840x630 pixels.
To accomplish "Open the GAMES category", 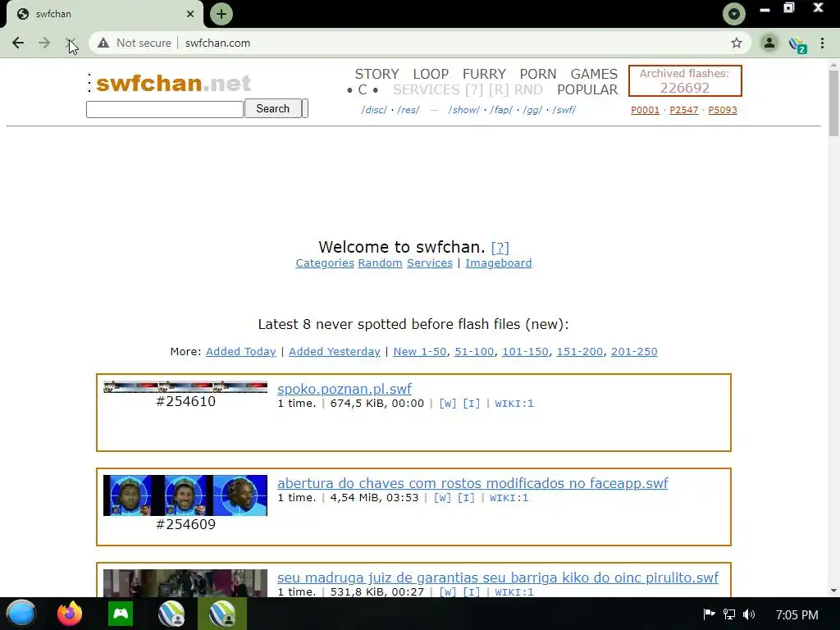I will point(594,74).
